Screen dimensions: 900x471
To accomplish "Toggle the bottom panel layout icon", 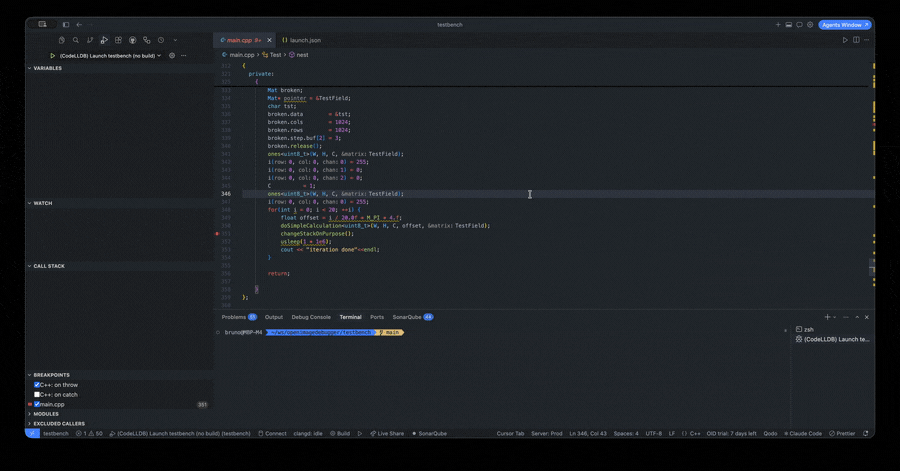I will (x=789, y=25).
